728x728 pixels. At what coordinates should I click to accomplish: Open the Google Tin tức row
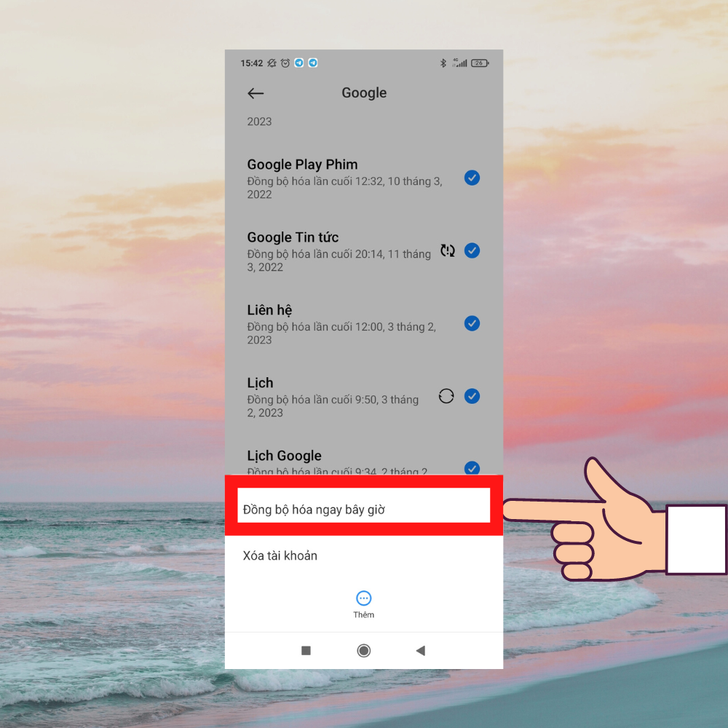(x=363, y=252)
